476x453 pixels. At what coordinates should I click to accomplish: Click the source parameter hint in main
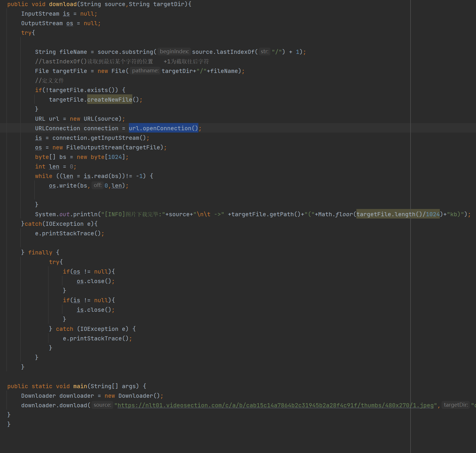(x=102, y=405)
